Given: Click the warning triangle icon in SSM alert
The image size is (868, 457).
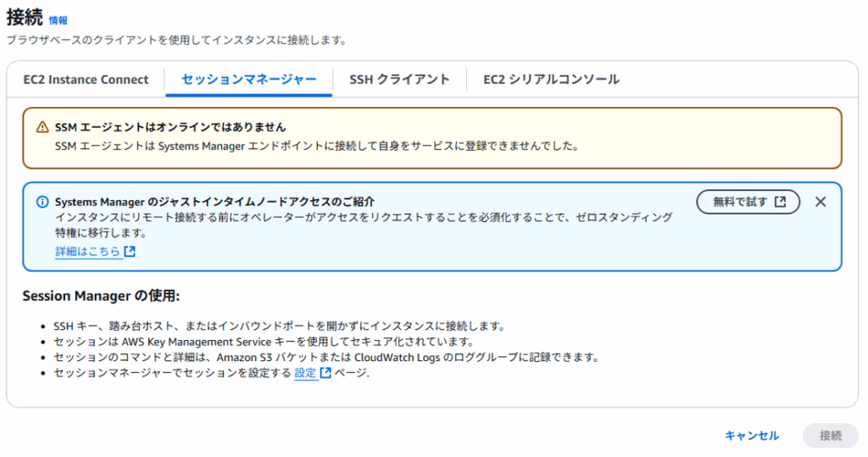Looking at the screenshot, I should [x=42, y=127].
